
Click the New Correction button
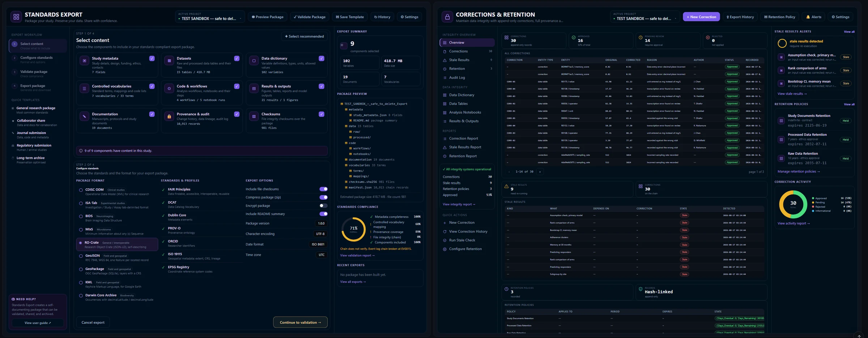701,17
